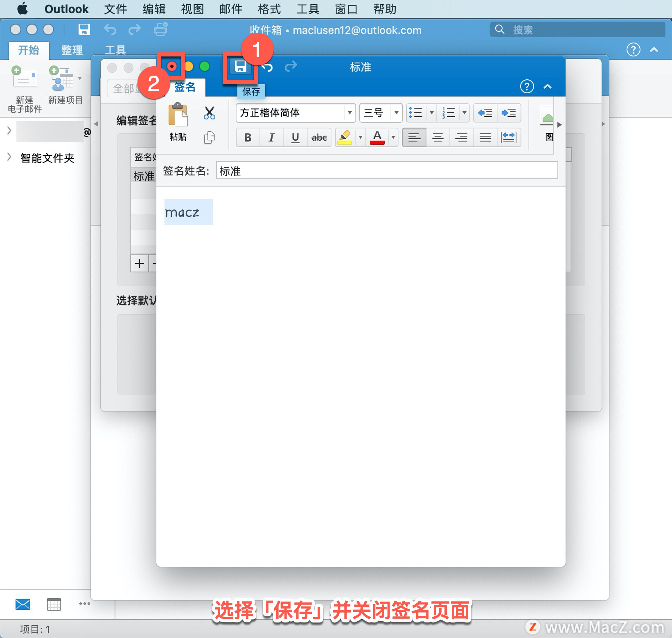Click the Outlook search field

(577, 29)
